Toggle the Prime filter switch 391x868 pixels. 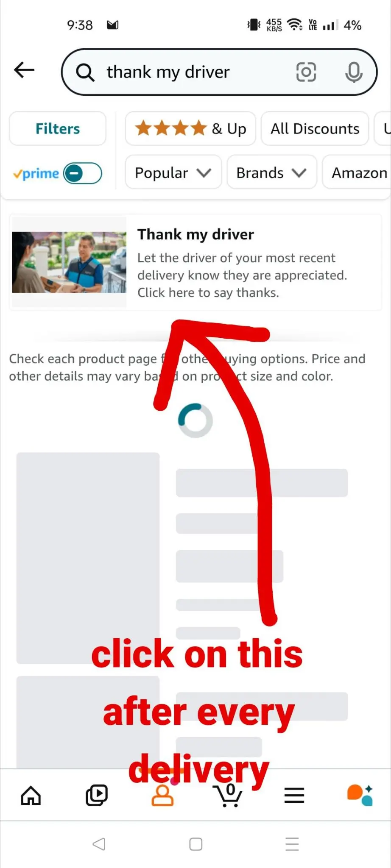pyautogui.click(x=83, y=173)
